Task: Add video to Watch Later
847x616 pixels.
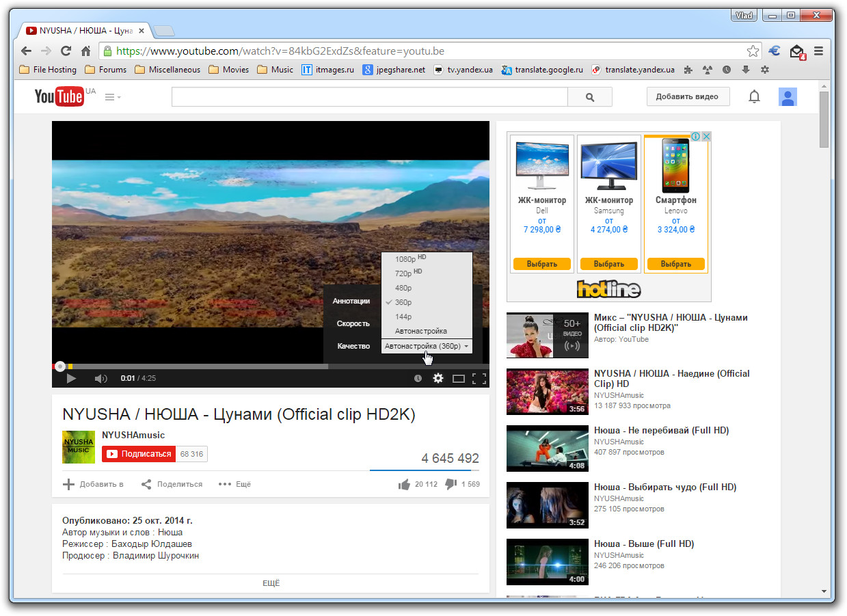Action: pyautogui.click(x=418, y=378)
